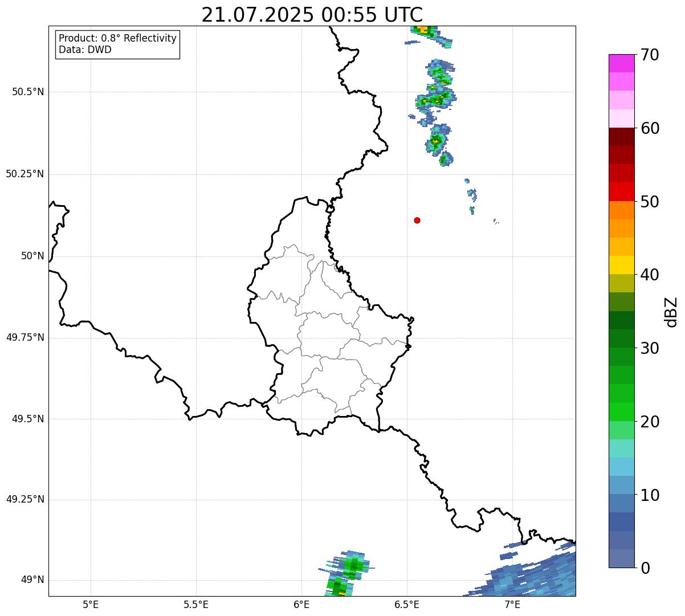Click the 6.5°E longitude label

coord(407,604)
